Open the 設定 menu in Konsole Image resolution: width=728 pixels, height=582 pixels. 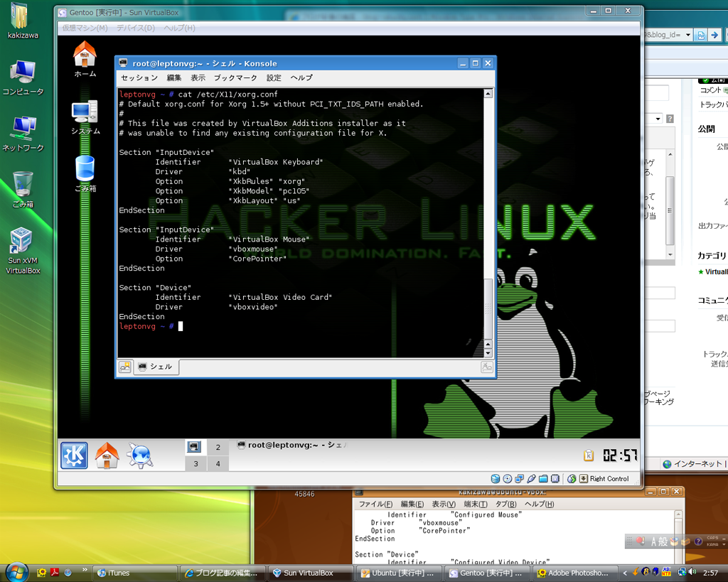point(274,77)
